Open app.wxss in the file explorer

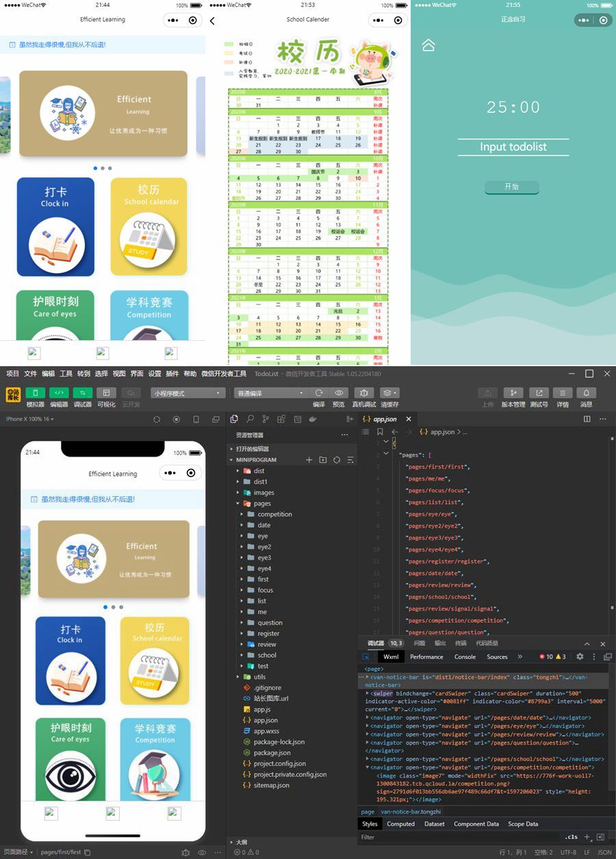[266, 731]
